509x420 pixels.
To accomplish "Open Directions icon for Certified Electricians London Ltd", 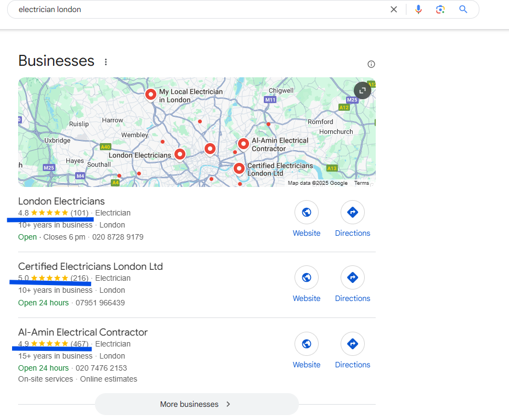I will [x=353, y=277].
